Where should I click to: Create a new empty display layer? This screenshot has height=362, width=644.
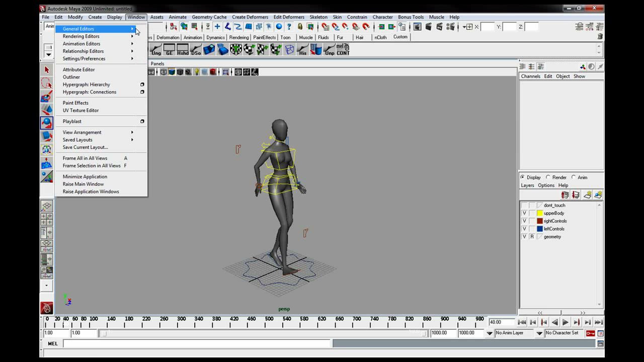tap(587, 195)
